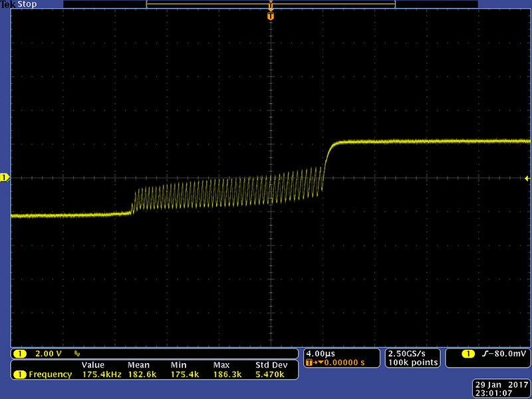Viewport: 532px width, 399px height.
Task: Click the waveform record view bar at top
Action: coord(270,4)
